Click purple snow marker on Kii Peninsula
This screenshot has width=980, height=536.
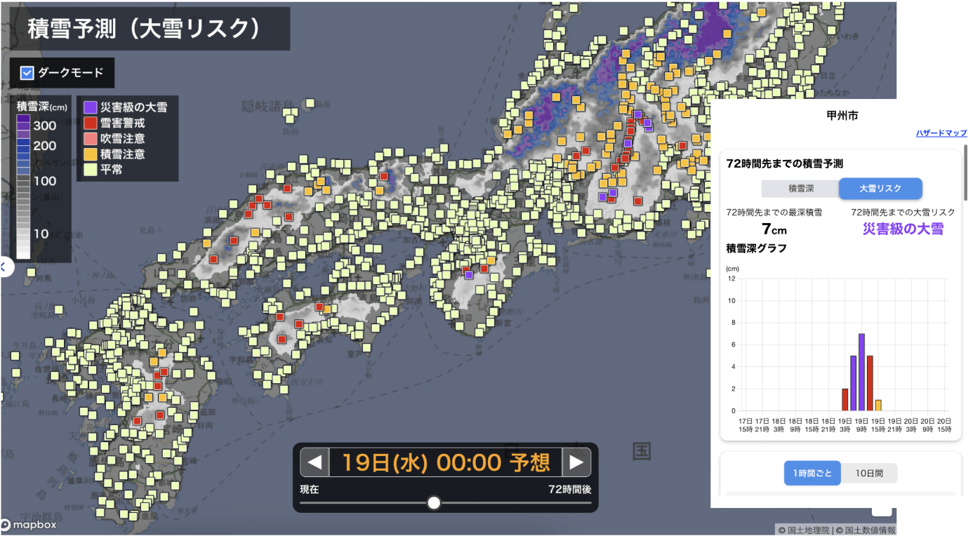tap(469, 276)
